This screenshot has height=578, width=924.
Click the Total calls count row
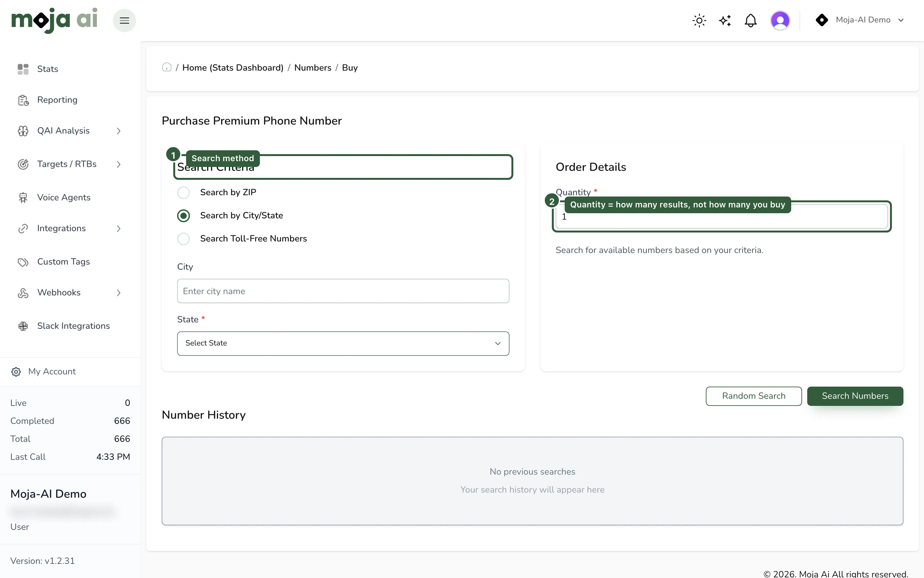[x=70, y=439]
